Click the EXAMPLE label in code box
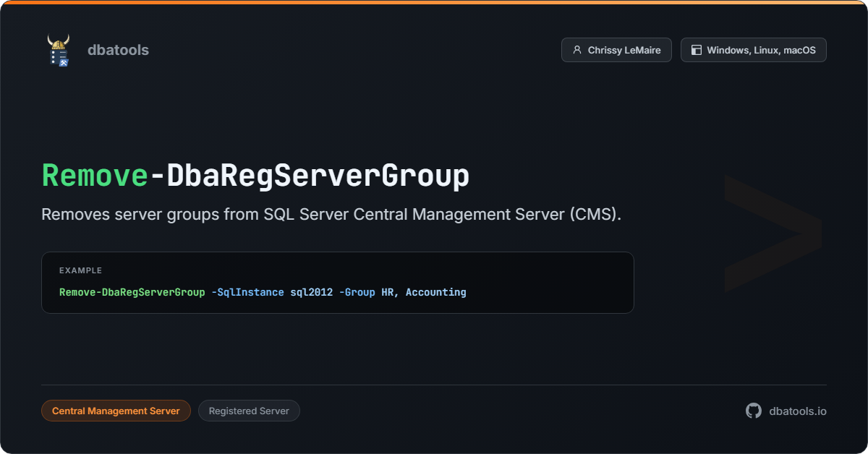Image resolution: width=868 pixels, height=454 pixels. [x=80, y=270]
